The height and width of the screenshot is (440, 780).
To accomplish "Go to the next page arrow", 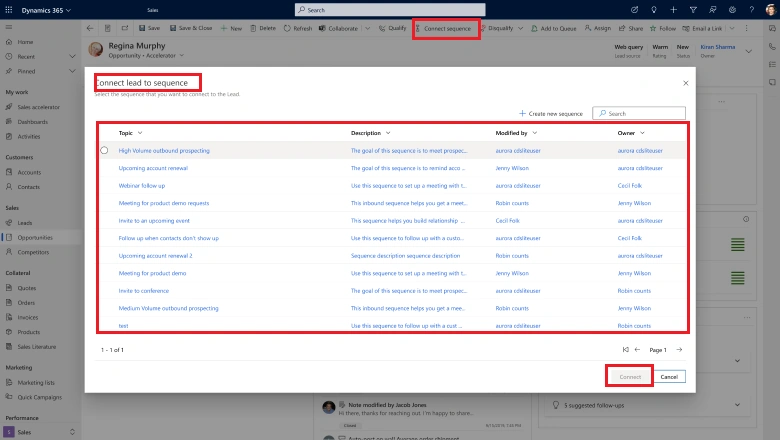I will click(x=679, y=350).
